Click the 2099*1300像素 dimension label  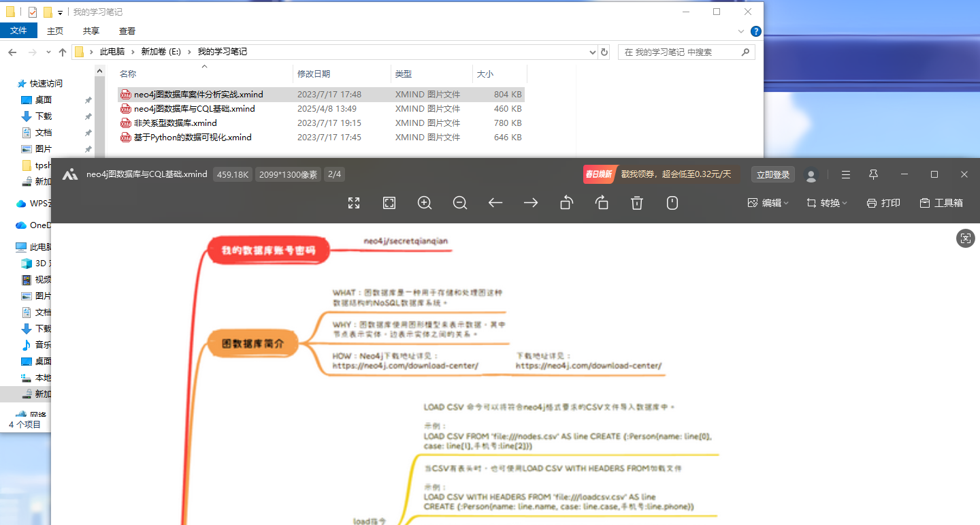288,174
